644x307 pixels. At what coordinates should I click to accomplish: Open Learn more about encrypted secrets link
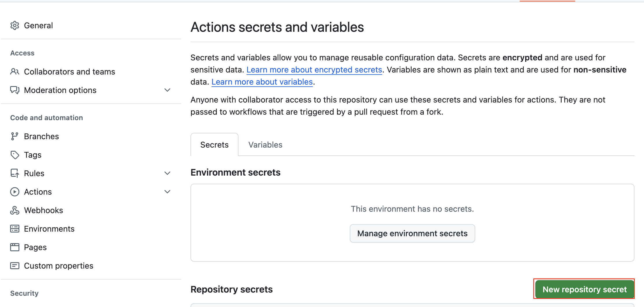pos(314,70)
